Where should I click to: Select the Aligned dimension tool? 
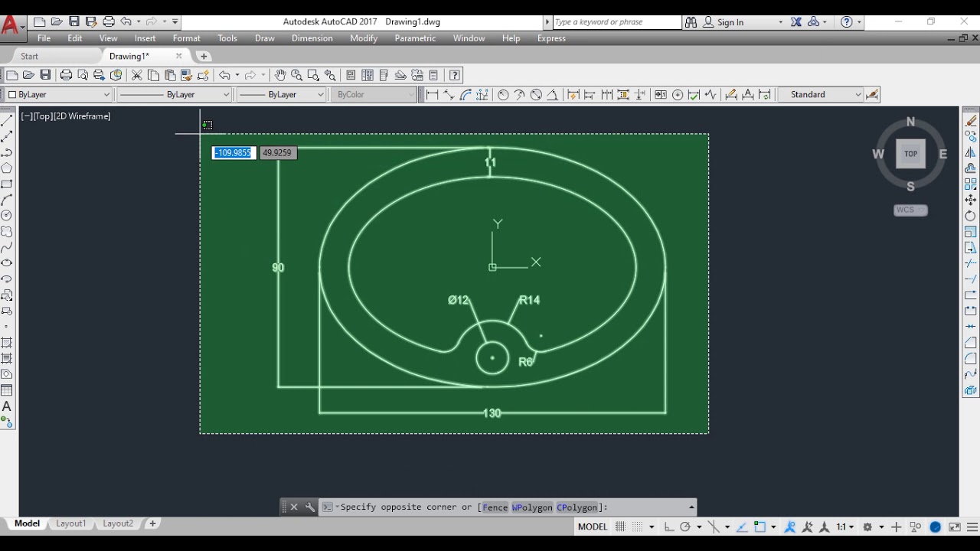pyautogui.click(x=449, y=95)
